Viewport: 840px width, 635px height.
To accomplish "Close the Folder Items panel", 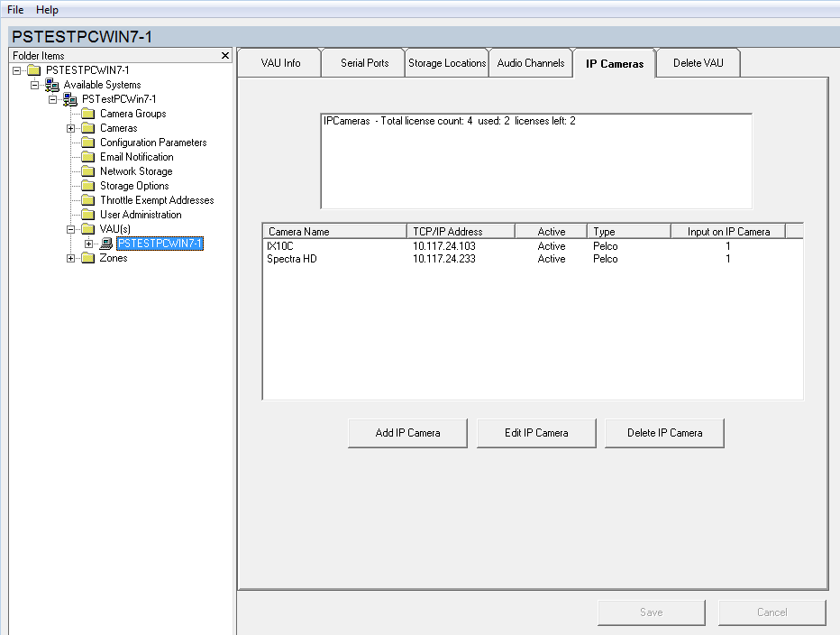I will [225, 56].
